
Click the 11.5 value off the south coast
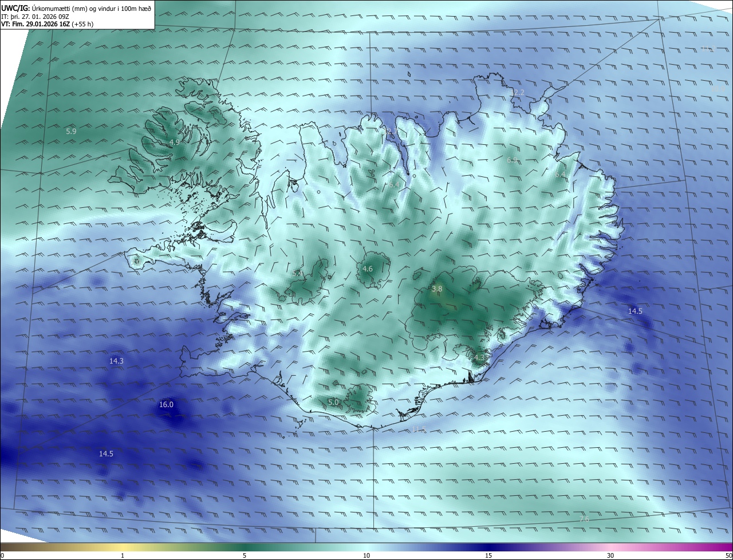[x=419, y=429]
